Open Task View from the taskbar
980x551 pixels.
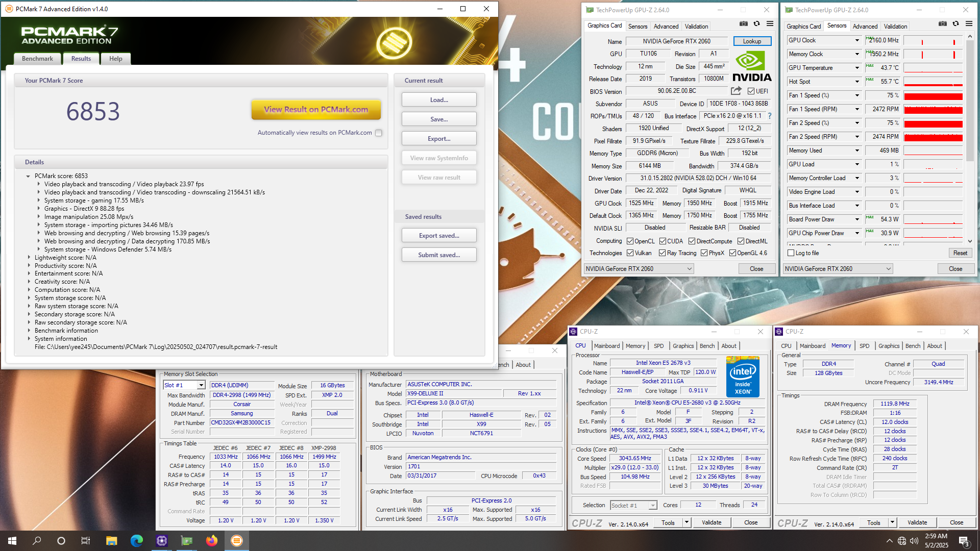point(86,541)
